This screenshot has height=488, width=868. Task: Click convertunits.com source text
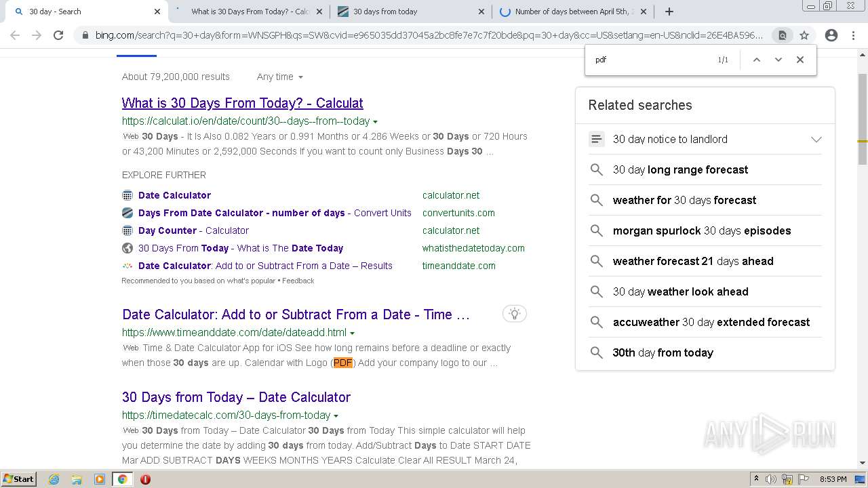pyautogui.click(x=458, y=213)
